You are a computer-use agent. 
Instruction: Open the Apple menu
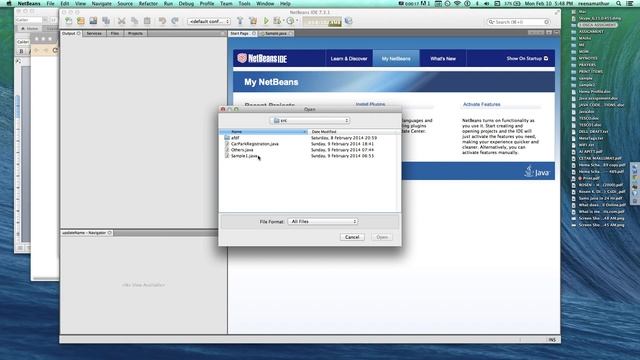click(x=9, y=3)
